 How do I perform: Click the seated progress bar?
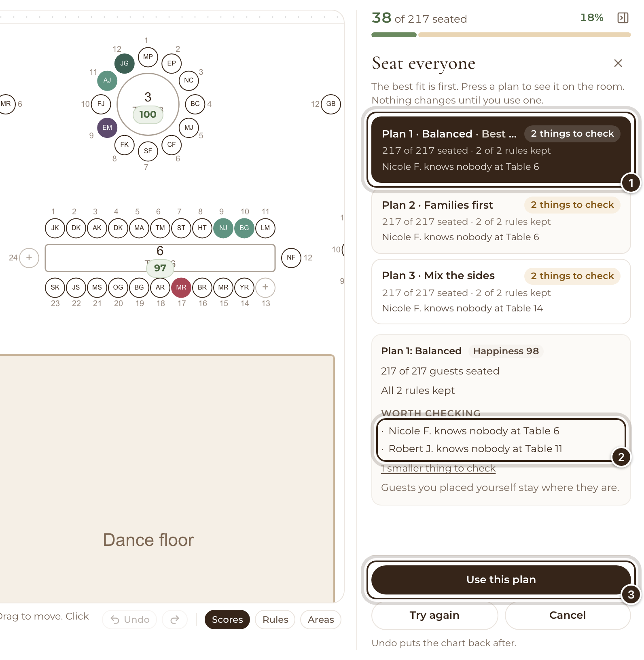click(501, 35)
